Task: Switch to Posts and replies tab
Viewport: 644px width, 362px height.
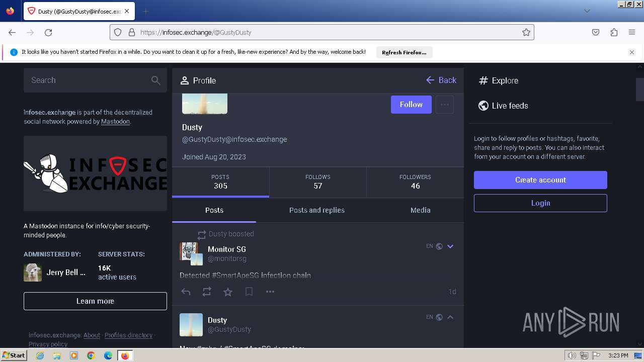Action: (317, 210)
